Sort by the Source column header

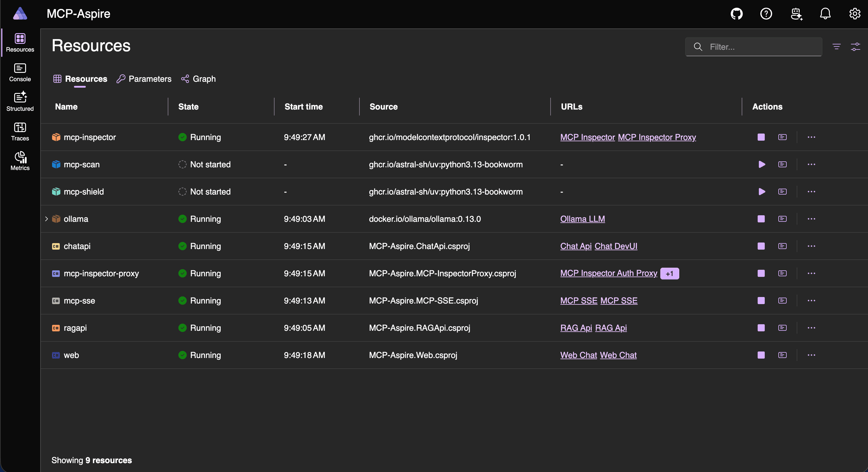tap(383, 107)
